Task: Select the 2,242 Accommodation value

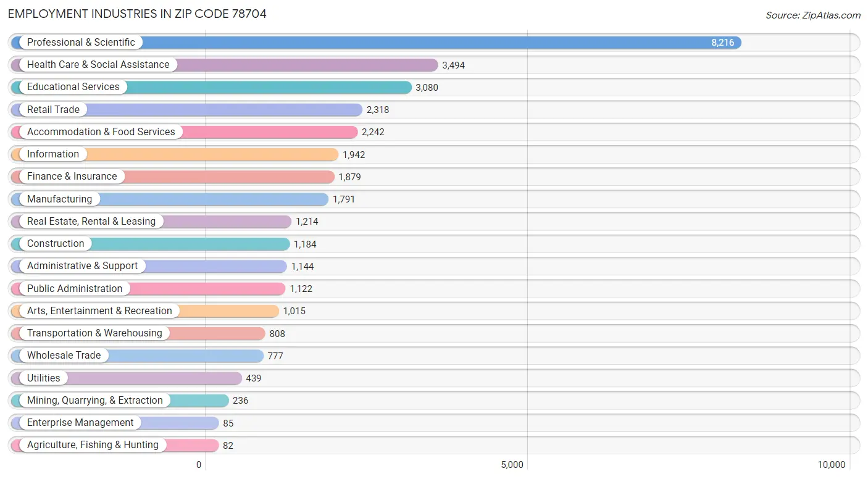Action: (x=373, y=132)
